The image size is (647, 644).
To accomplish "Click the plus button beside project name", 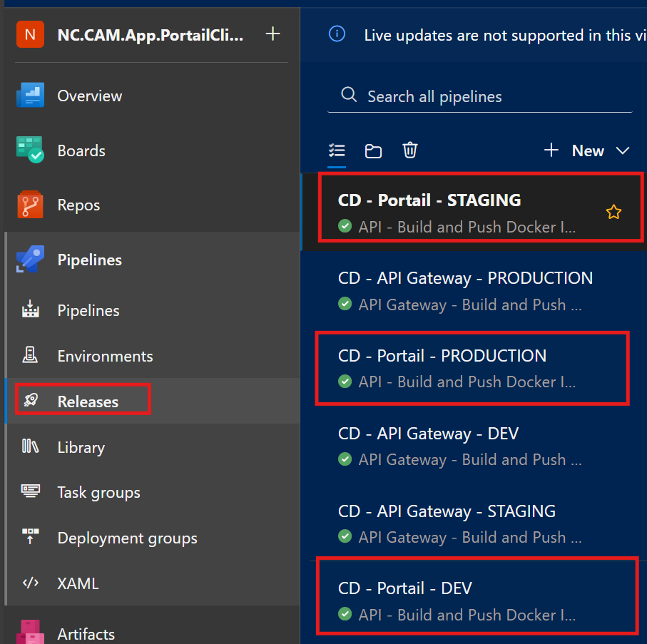I will [x=272, y=34].
